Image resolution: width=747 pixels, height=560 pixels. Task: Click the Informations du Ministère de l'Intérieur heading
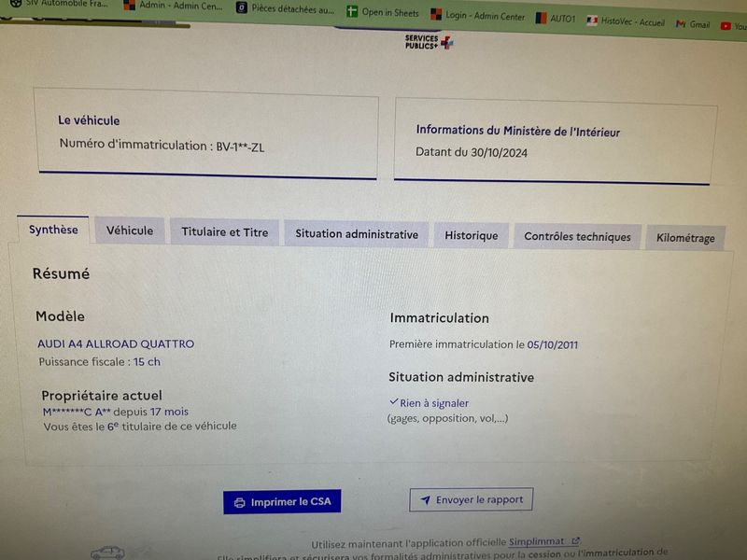click(x=518, y=131)
